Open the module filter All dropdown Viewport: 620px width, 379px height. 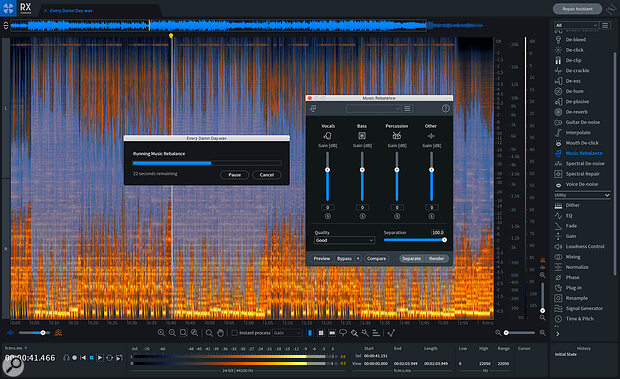point(576,25)
